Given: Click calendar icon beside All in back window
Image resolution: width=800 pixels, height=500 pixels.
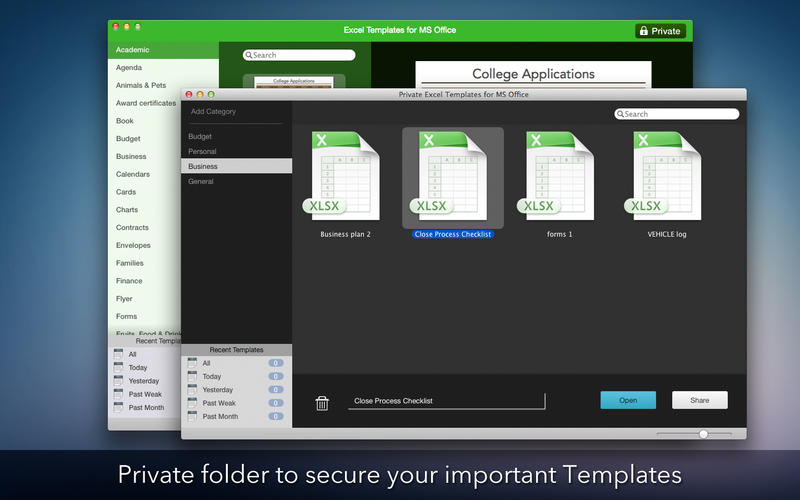Looking at the screenshot, I should pos(118,354).
